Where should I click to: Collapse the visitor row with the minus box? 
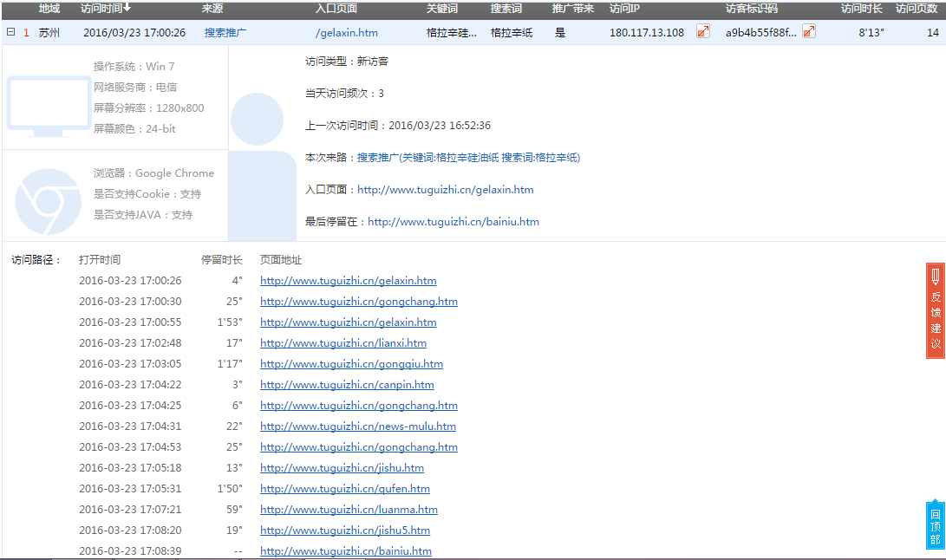(x=10, y=31)
